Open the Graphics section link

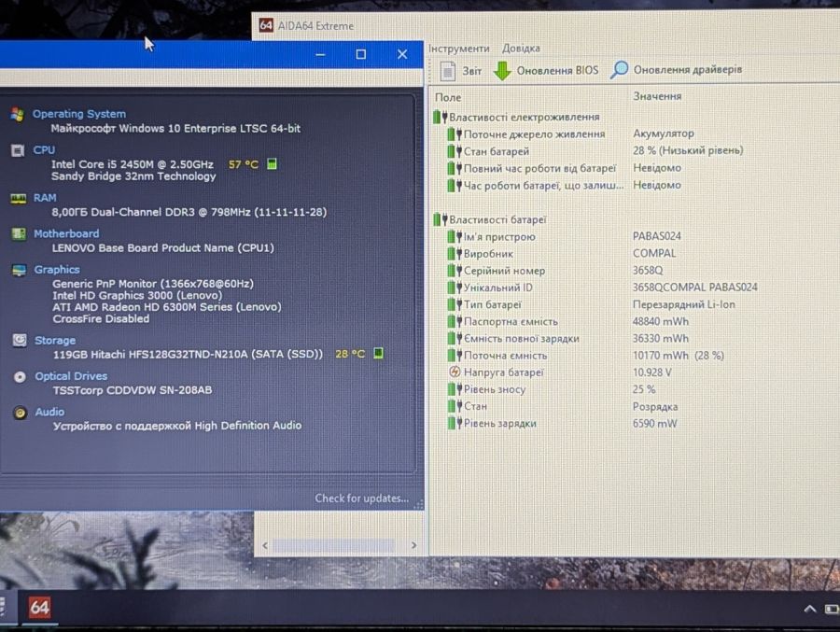pyautogui.click(x=57, y=270)
